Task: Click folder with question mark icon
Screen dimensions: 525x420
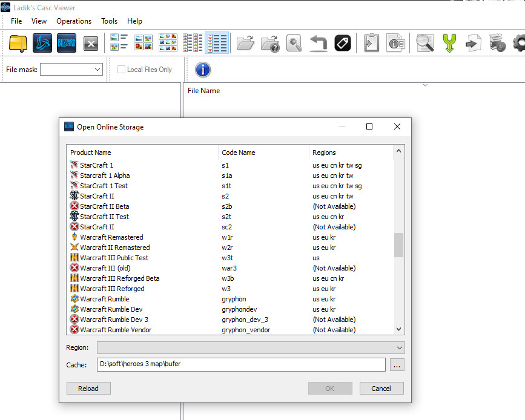Action: (270, 44)
